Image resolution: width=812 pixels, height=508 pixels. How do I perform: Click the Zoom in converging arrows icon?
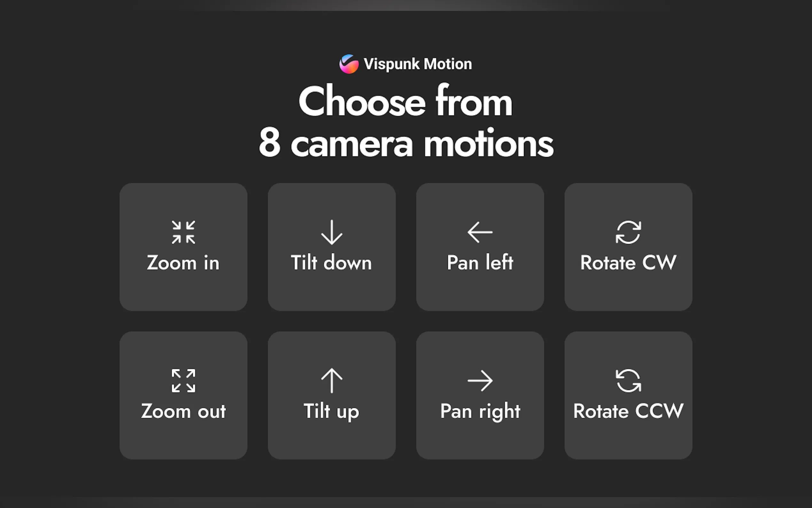pyautogui.click(x=183, y=232)
